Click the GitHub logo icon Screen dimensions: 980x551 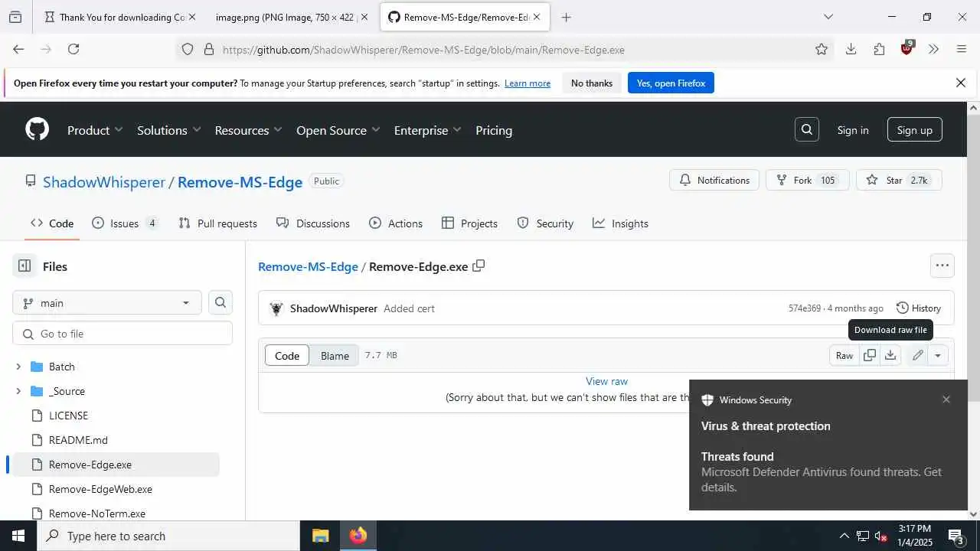[x=38, y=129]
